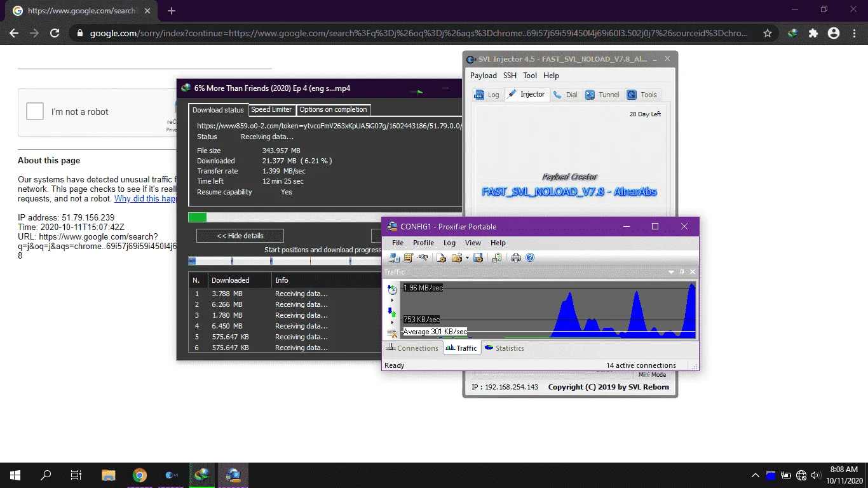This screenshot has width=868, height=488.
Task: Open the Windows Start menu
Action: click(15, 475)
